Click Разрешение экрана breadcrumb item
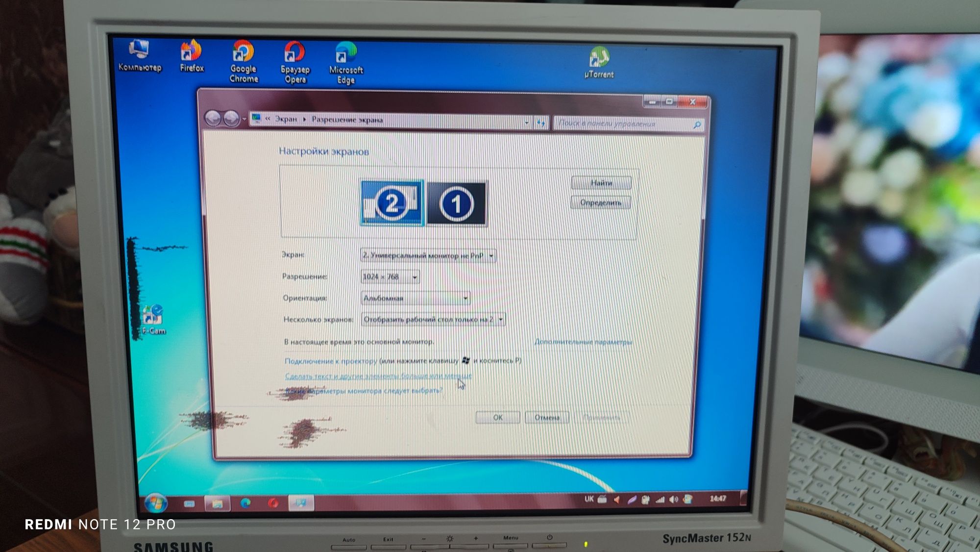 coord(347,120)
